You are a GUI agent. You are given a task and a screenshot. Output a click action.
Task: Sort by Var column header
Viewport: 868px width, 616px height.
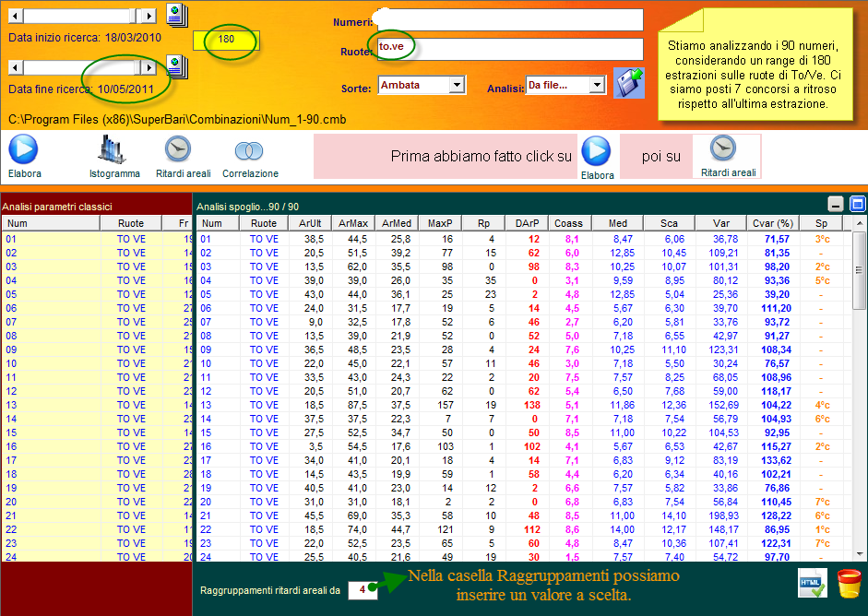point(720,223)
